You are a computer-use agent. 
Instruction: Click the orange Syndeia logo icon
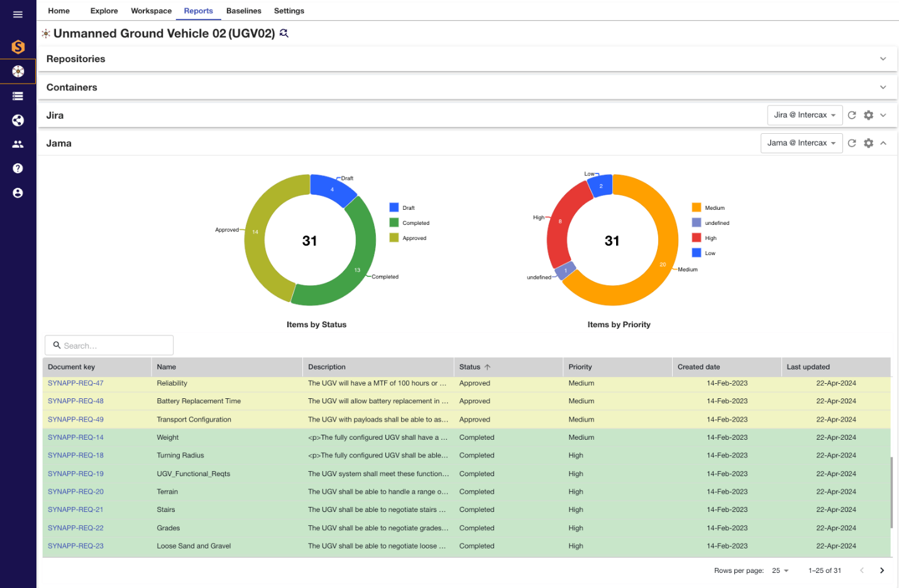point(18,47)
